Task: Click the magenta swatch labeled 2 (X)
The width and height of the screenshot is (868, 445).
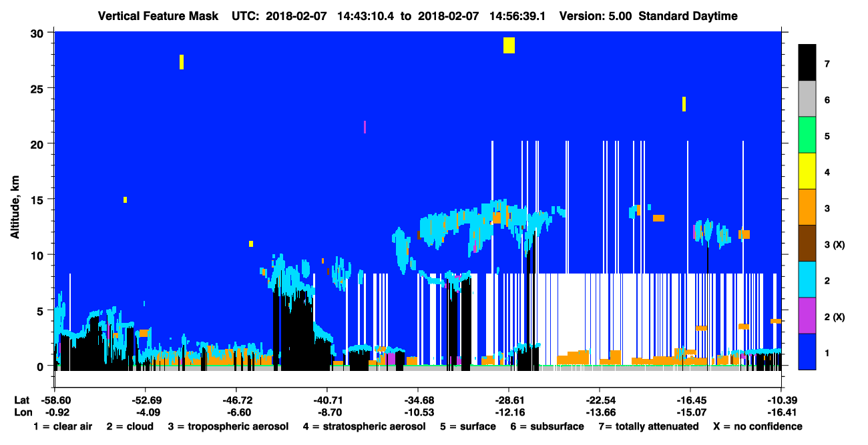Action: click(x=807, y=315)
